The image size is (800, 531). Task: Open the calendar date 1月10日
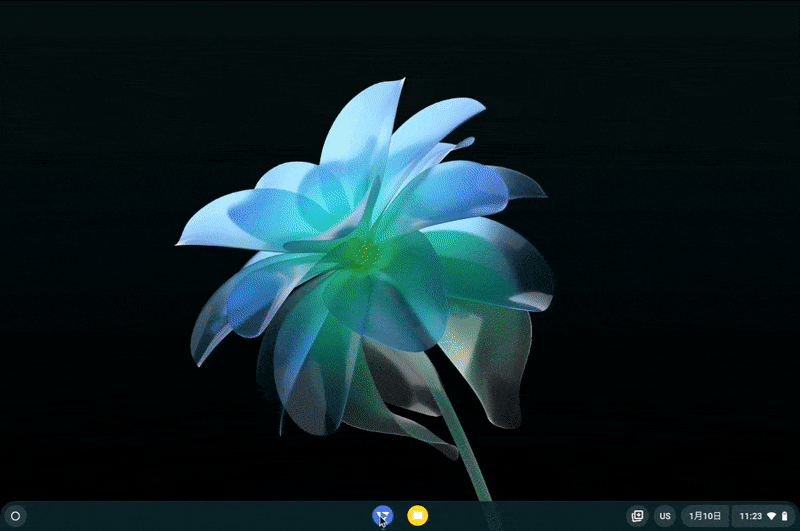click(705, 516)
